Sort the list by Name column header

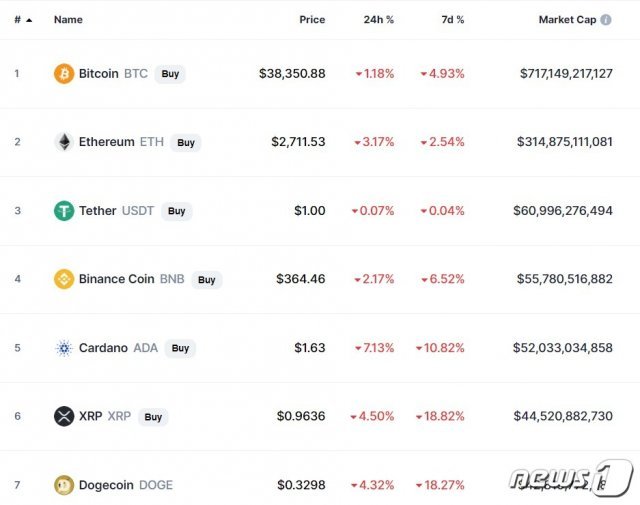68,20
